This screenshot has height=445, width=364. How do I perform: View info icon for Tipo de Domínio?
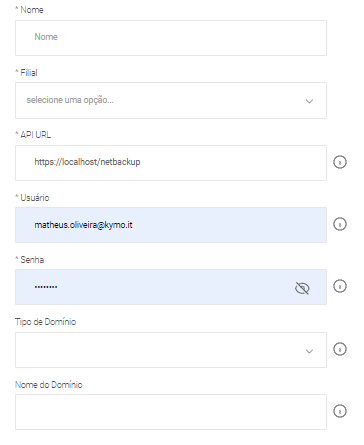pyautogui.click(x=340, y=349)
